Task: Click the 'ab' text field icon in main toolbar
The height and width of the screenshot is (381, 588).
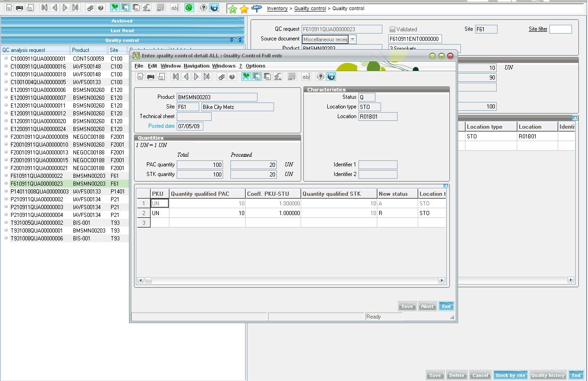Action: (x=174, y=8)
